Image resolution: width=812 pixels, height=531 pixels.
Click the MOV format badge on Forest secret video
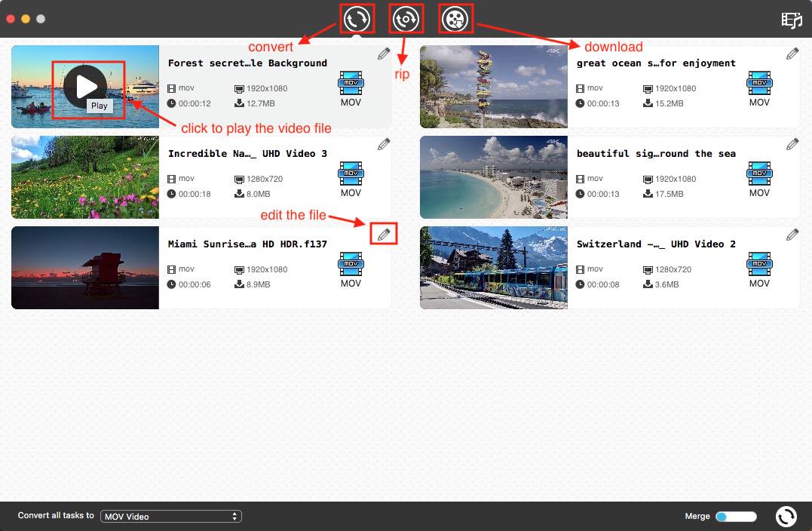pos(351,83)
